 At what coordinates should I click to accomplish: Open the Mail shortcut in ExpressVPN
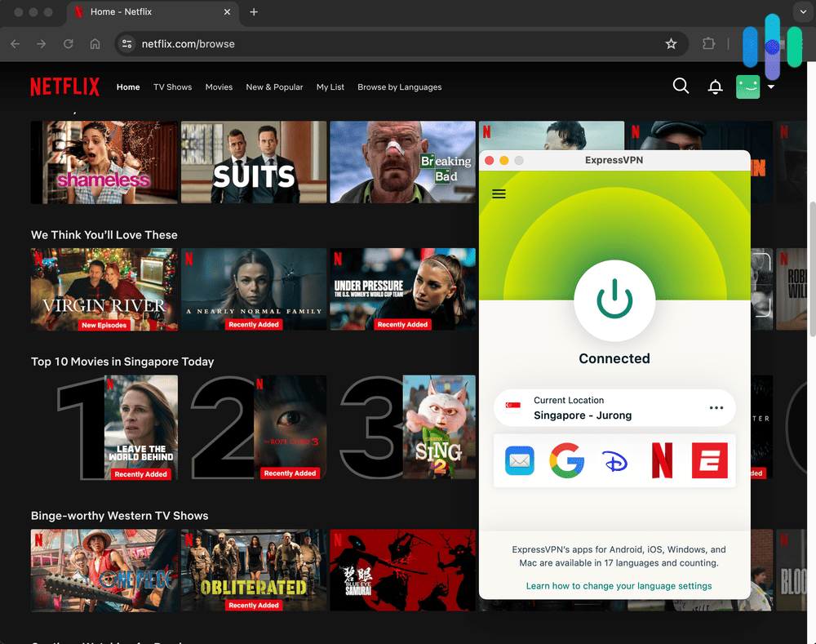tap(519, 460)
